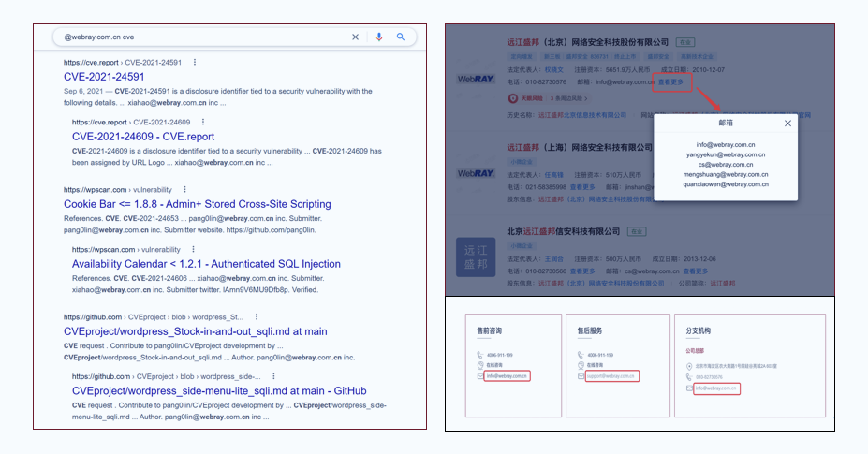
Task: Open the 'CVE-2021-24609 - CVE.report' result
Action: (x=143, y=137)
